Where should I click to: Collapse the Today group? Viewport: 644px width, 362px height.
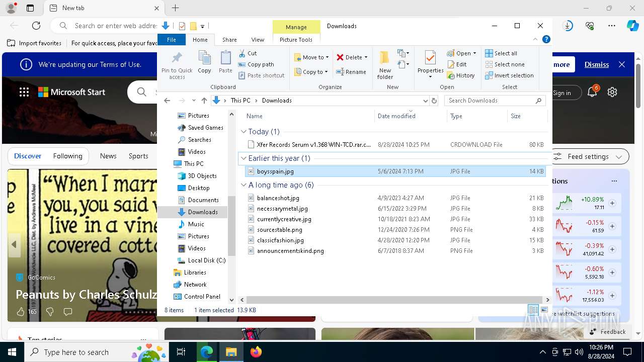click(x=244, y=132)
